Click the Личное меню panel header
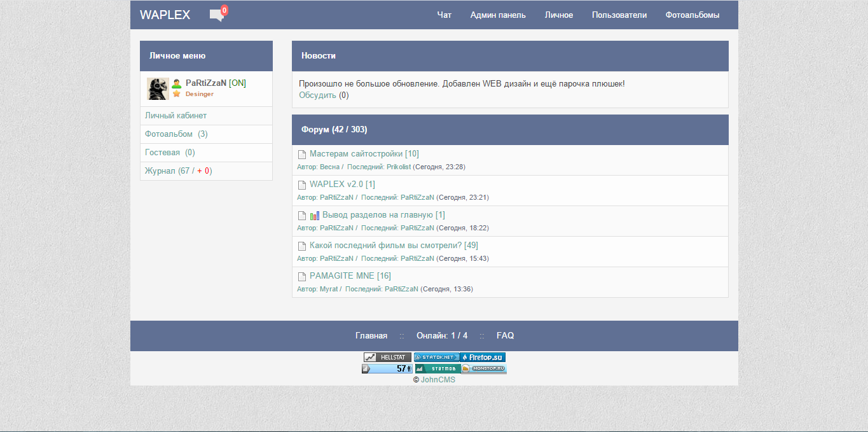The height and width of the screenshot is (432, 868). click(206, 56)
